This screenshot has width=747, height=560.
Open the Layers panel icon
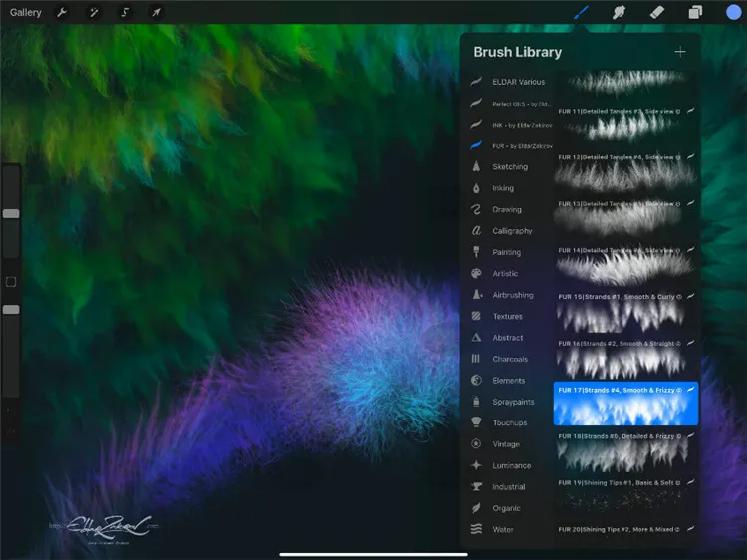click(x=695, y=12)
